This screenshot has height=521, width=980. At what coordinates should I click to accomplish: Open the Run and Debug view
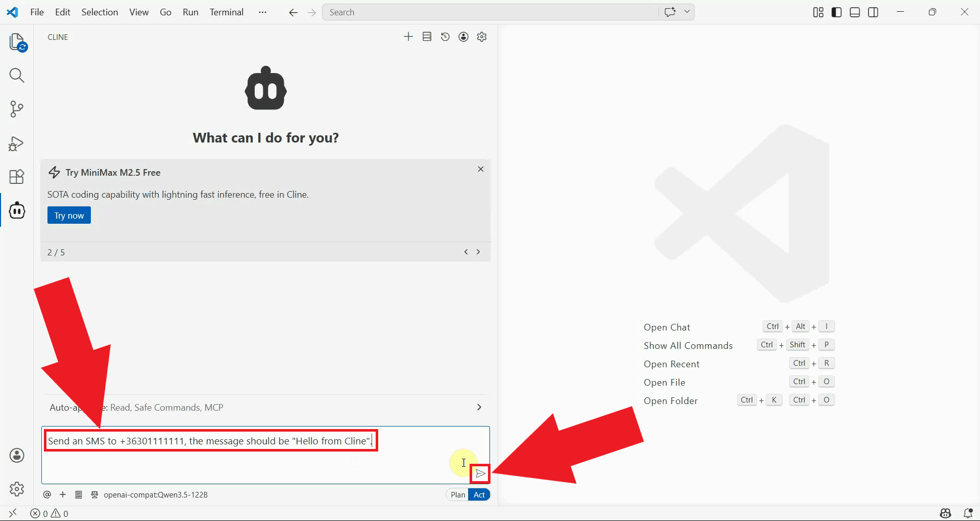pyautogui.click(x=17, y=144)
